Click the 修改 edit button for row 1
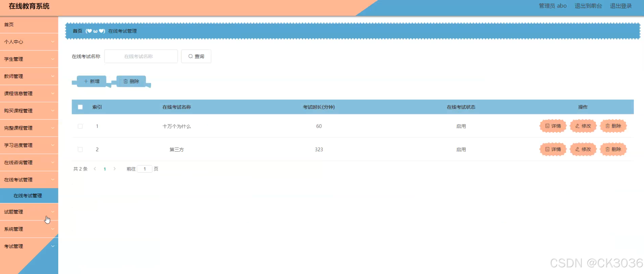Image resolution: width=644 pixels, height=274 pixels. [583, 126]
